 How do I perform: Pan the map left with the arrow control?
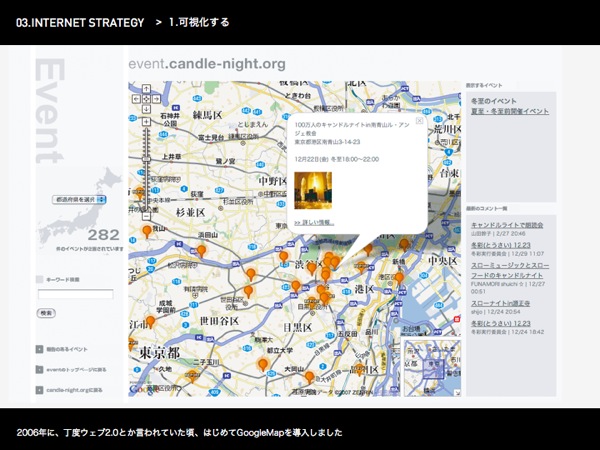coord(137,99)
